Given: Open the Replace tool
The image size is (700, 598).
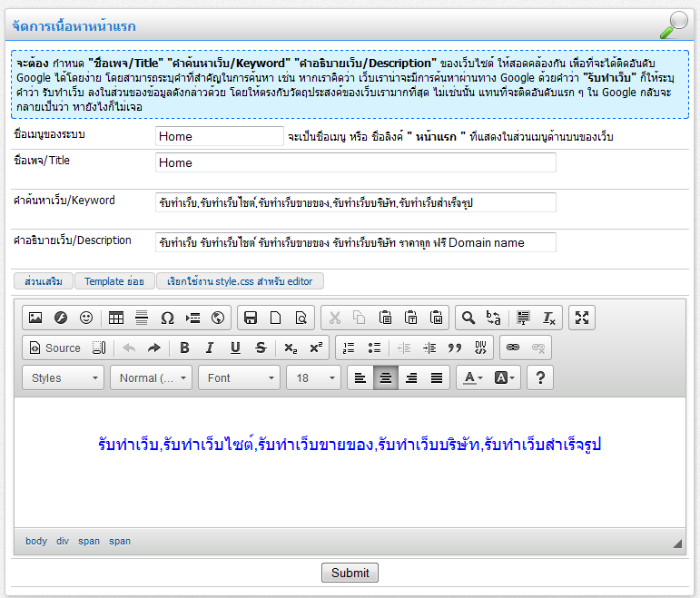Looking at the screenshot, I should [x=494, y=318].
